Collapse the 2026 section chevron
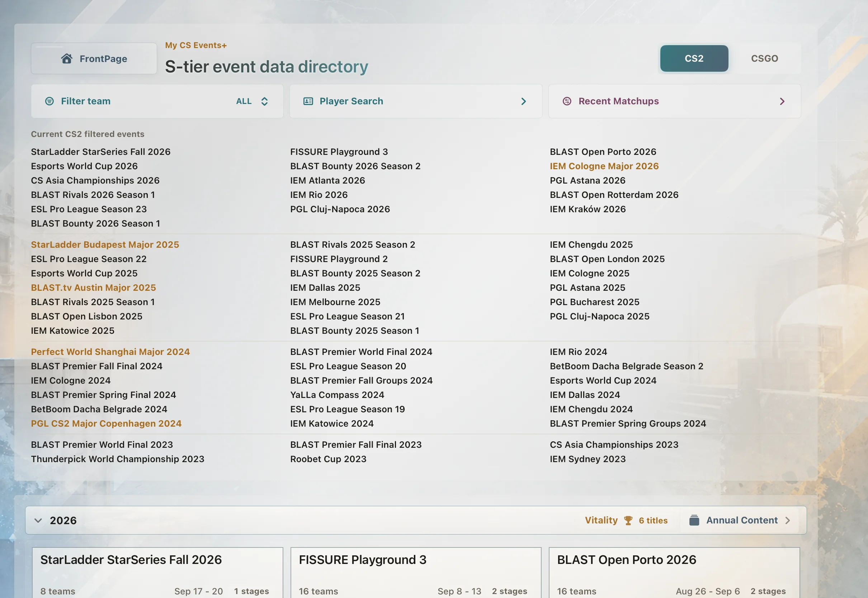 point(38,521)
